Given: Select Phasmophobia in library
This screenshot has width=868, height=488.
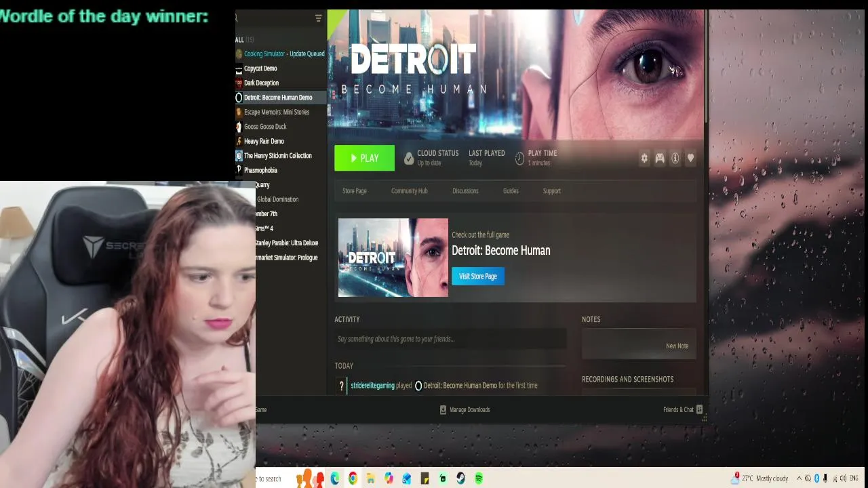Looking at the screenshot, I should pyautogui.click(x=281, y=170).
